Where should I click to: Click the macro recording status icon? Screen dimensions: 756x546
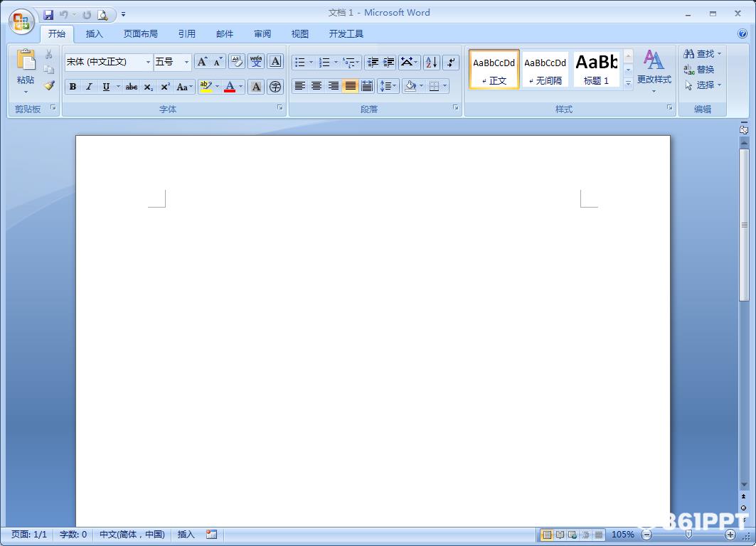tap(211, 535)
